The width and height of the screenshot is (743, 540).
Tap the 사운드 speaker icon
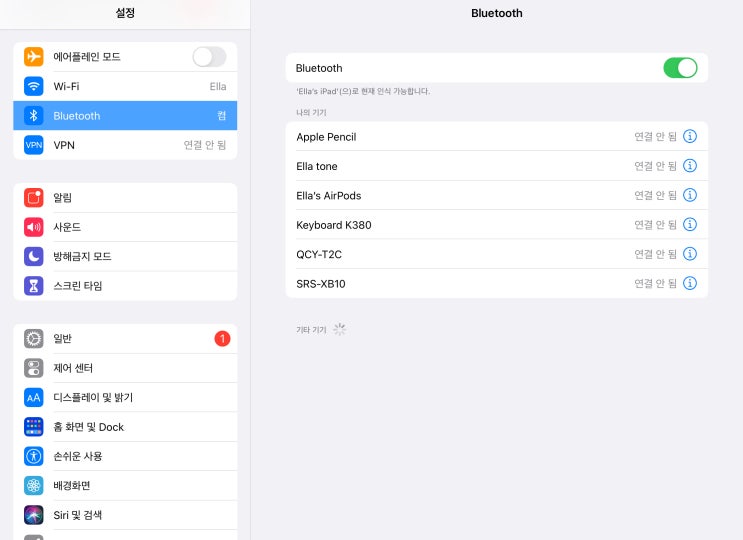(34, 227)
